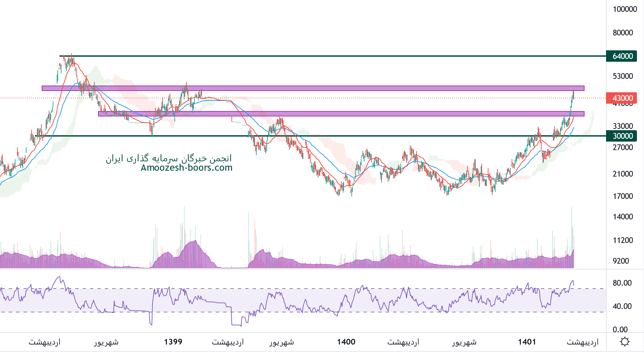The width and height of the screenshot is (644, 353).
Task: Click the 1400 year label on time axis
Action: [x=346, y=342]
